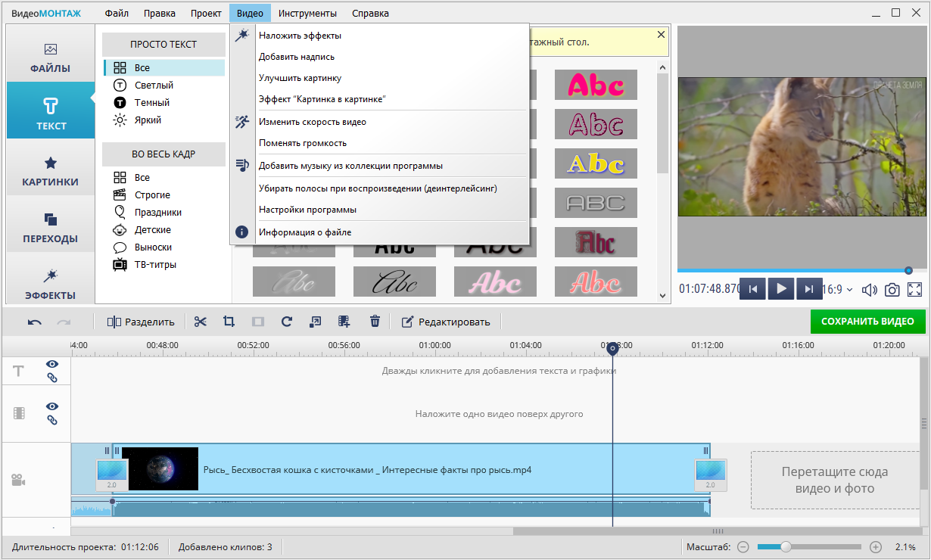The height and width of the screenshot is (560, 931).
Task: Click the rotate clip icon
Action: click(x=286, y=322)
